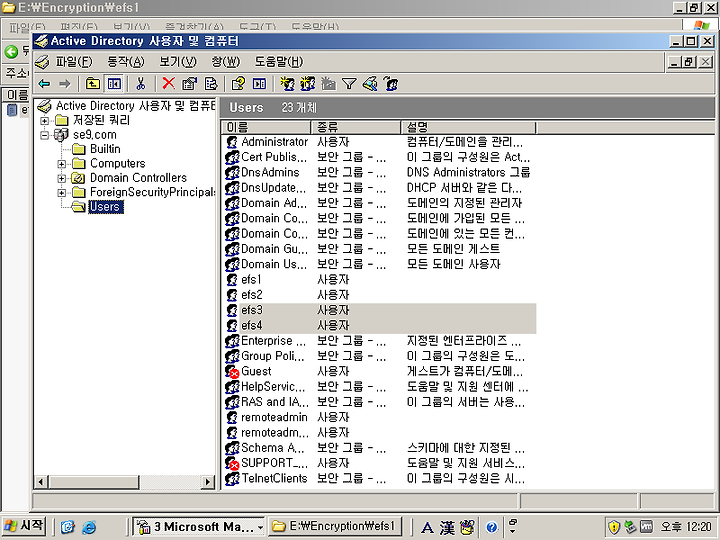Viewport: 720px width, 540px height.
Task: Select the TelnetClients group row
Action: click(380, 478)
